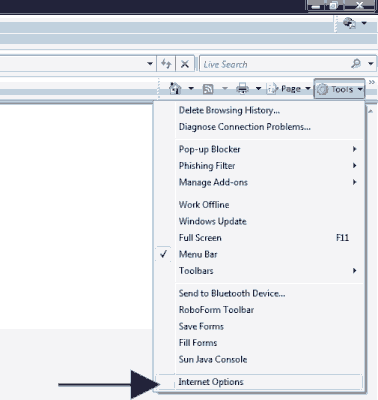The height and width of the screenshot is (400, 378).
Task: Click the Stop (X) button by the address bar
Action: (185, 64)
